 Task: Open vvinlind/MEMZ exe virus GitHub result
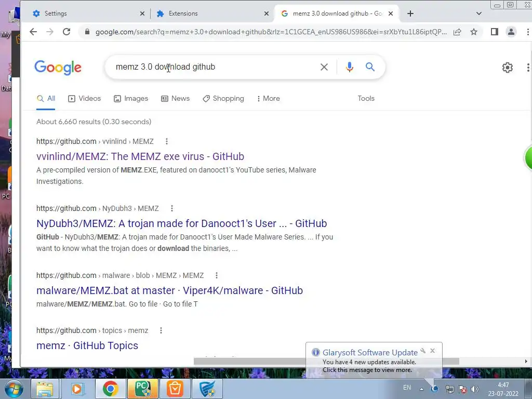pos(140,156)
